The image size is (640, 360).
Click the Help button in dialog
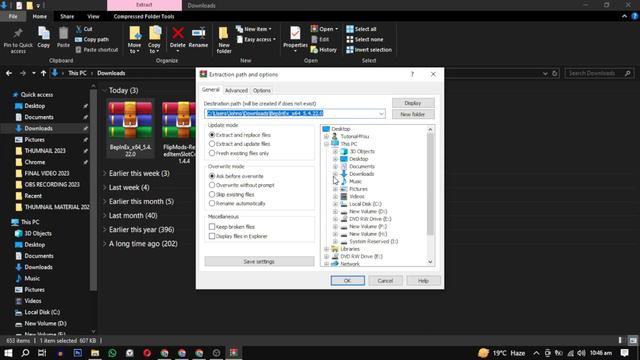click(x=423, y=281)
